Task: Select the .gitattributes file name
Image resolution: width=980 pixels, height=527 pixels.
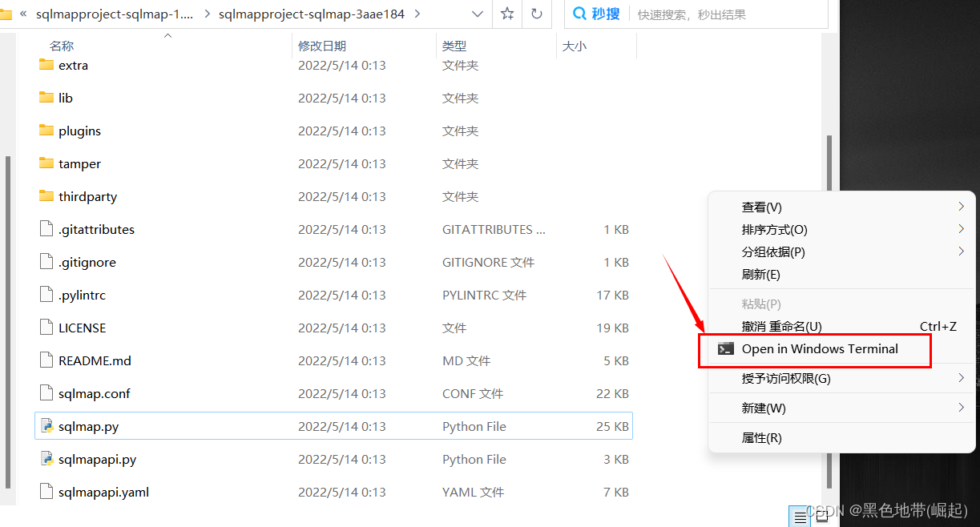Action: pos(96,229)
